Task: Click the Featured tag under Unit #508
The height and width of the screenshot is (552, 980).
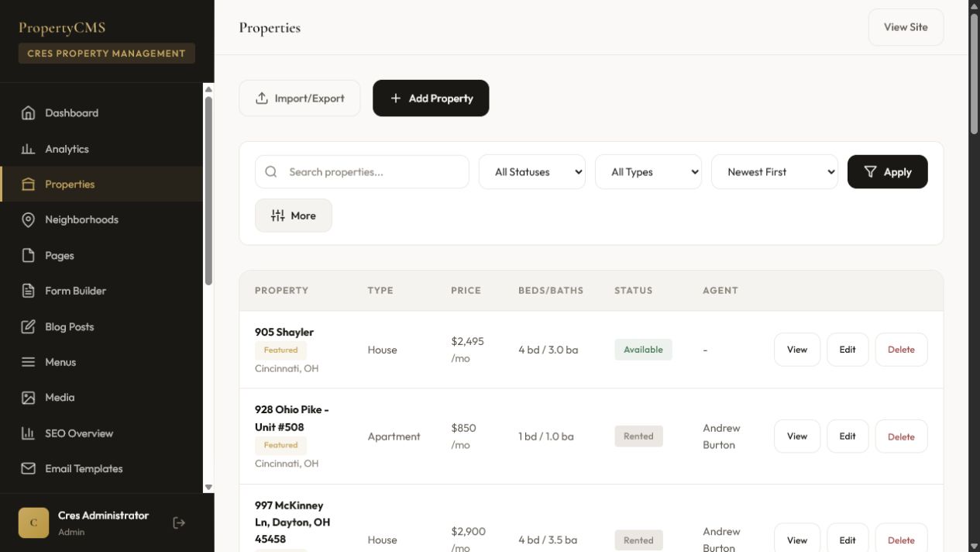Action: pos(280,445)
